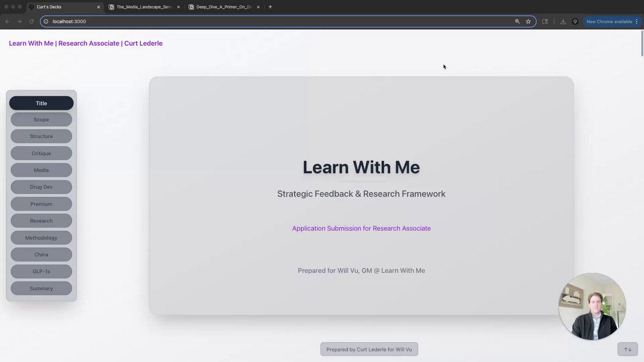Image resolution: width=644 pixels, height=362 pixels.
Task: Open the media control icon in toolbar
Action: click(x=545, y=21)
